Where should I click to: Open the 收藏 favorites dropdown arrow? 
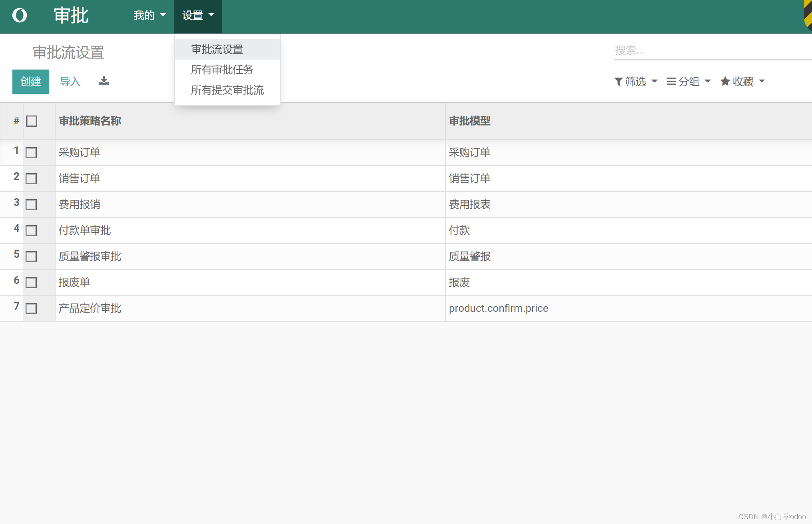pyautogui.click(x=762, y=82)
